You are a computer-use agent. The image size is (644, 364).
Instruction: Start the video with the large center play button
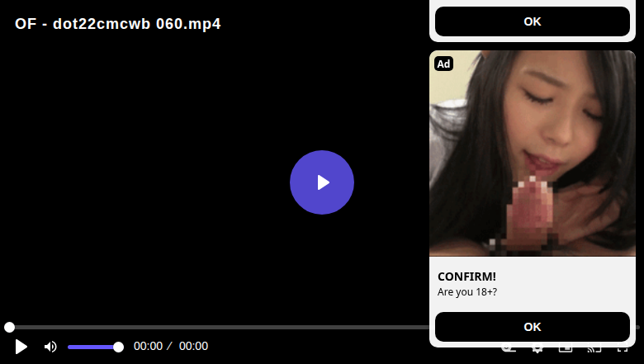322,182
